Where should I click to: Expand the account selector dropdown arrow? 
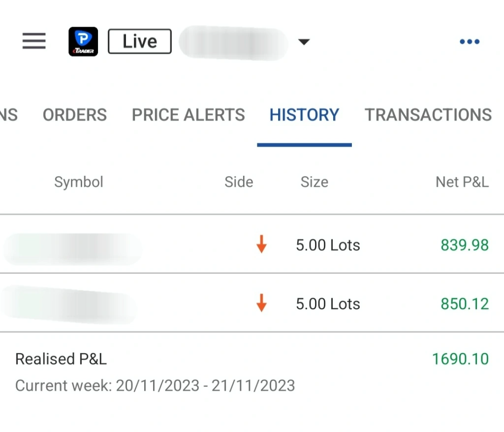(304, 42)
